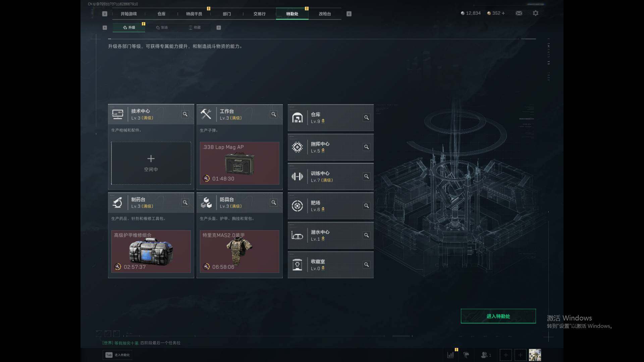The image size is (644, 362).
Task: Open the 潜水中心 Lv.1 upgrade entry
Action: (x=330, y=235)
